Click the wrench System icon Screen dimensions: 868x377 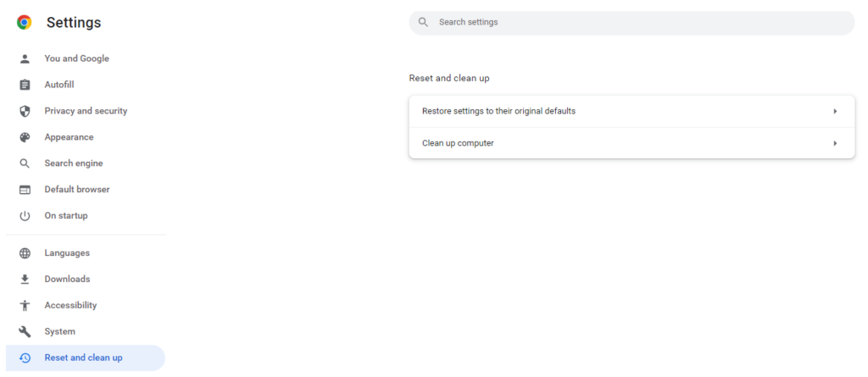pos(25,331)
